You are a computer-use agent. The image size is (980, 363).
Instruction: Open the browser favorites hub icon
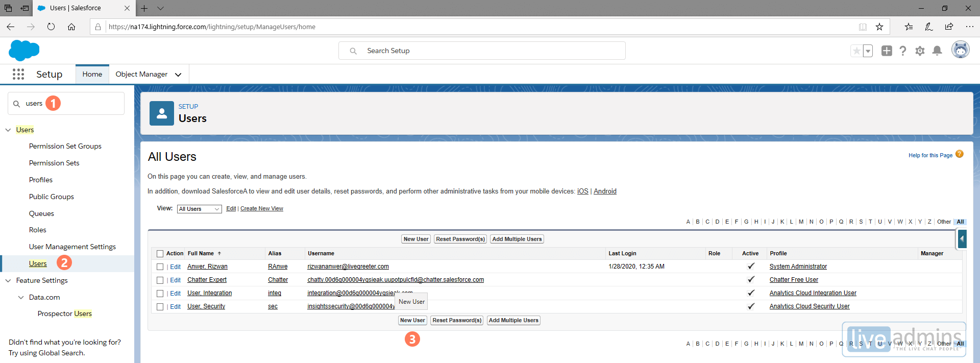tap(909, 27)
